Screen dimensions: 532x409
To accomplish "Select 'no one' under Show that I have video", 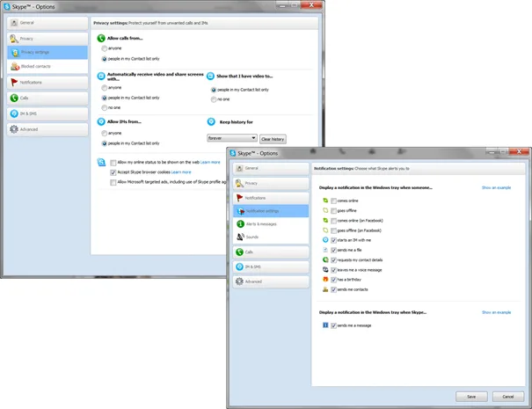I will tap(214, 99).
